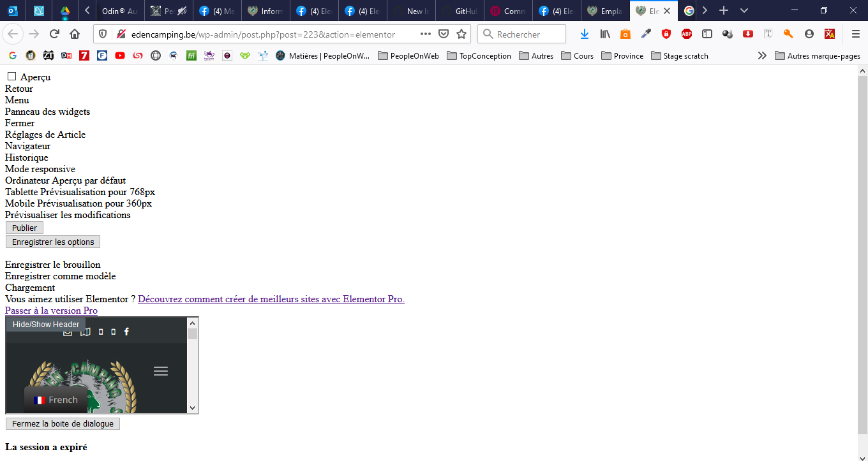This screenshot has width=868, height=461.
Task: Click Enregistrer les options button
Action: (53, 242)
